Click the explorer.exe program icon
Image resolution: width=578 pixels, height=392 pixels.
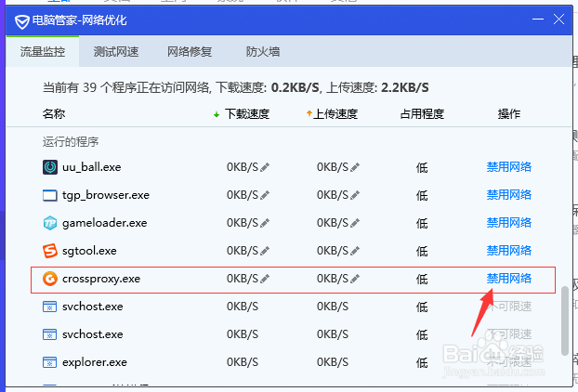[x=50, y=362]
